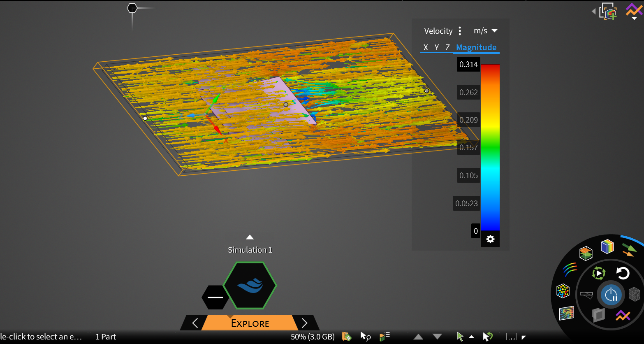The height and width of the screenshot is (344, 644).
Task: Click the gray up triangle in status bar
Action: pos(418,337)
